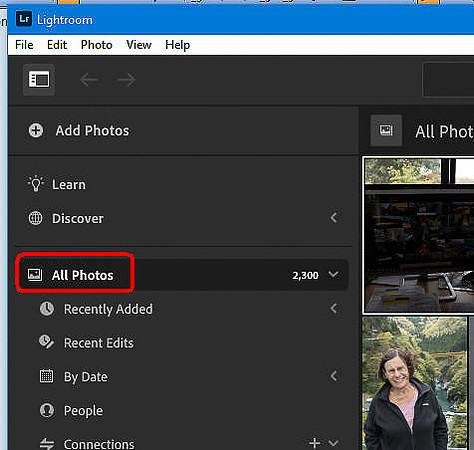Click the People face icon
Viewport: 474px width, 450px height.
(47, 410)
